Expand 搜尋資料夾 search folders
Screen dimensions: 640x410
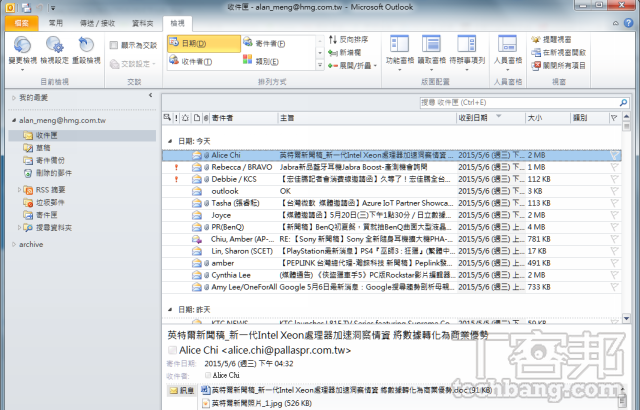(19, 228)
